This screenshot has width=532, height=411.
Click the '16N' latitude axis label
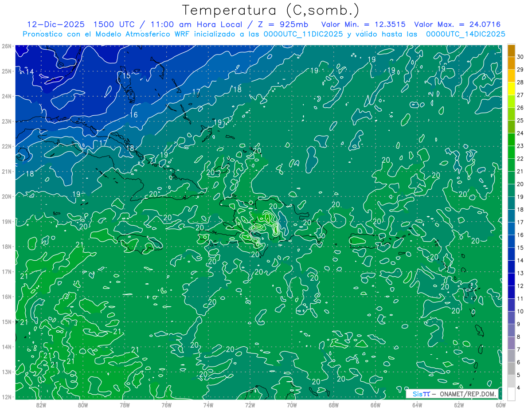click(x=6, y=297)
